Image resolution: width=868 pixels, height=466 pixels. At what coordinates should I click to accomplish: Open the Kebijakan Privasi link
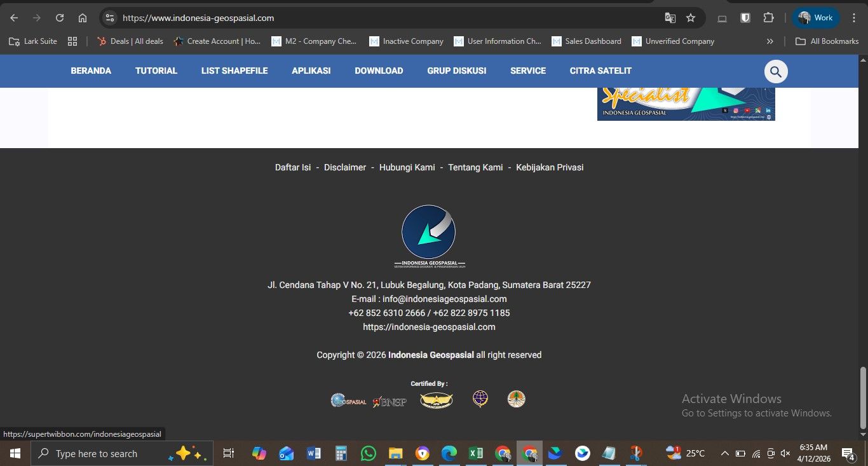click(x=550, y=167)
